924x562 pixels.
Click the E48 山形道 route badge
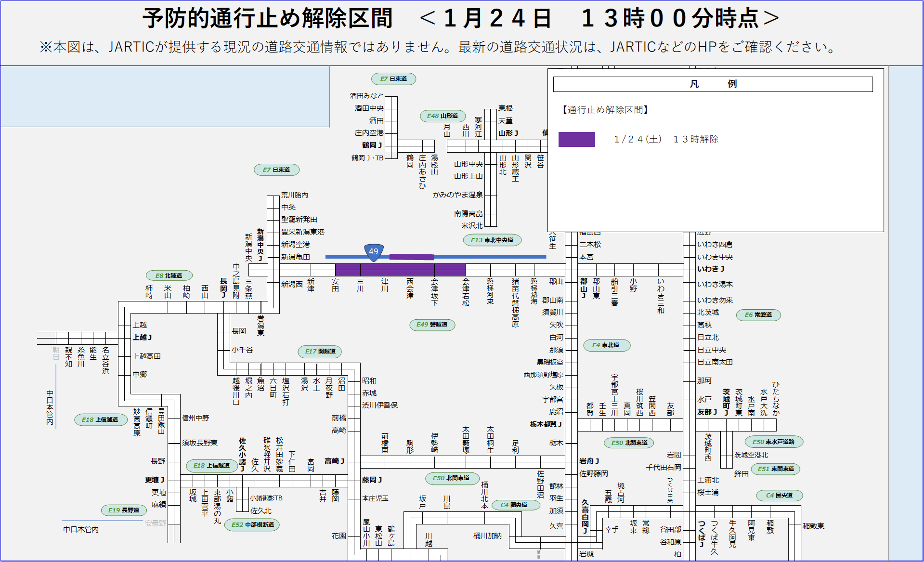click(442, 116)
